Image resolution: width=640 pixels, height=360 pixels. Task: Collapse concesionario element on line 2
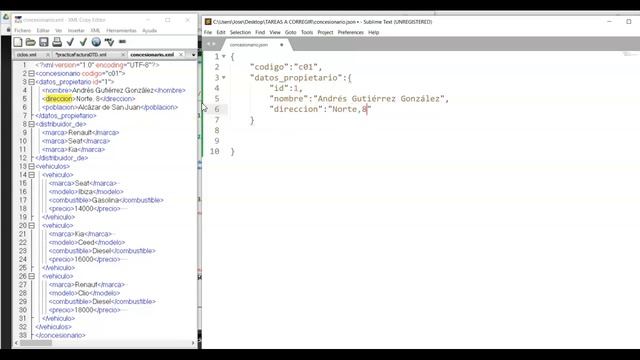point(31,73)
